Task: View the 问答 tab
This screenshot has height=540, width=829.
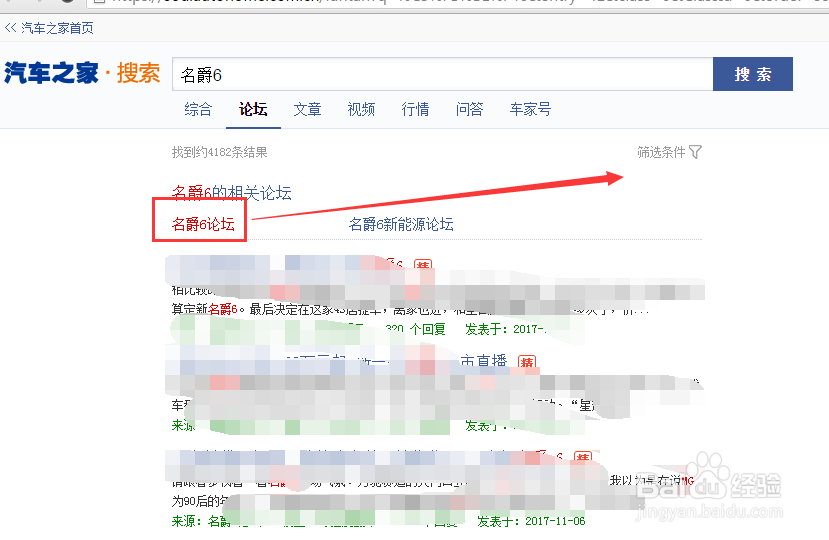Action: (469, 109)
